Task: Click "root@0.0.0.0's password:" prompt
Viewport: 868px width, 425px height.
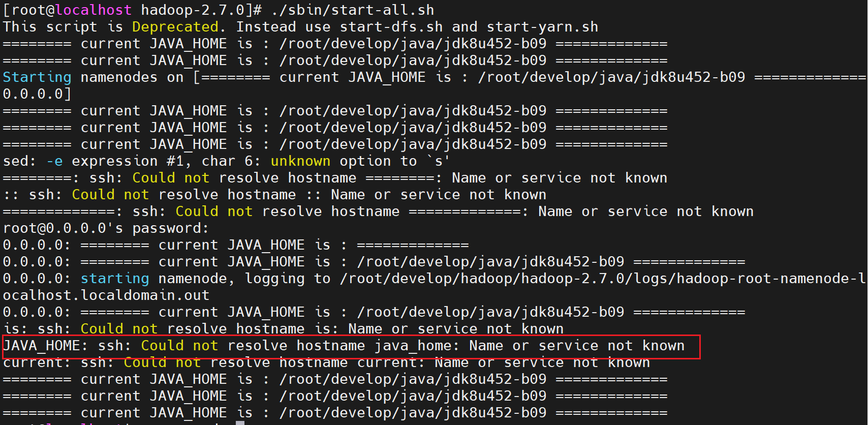Action: (106, 228)
